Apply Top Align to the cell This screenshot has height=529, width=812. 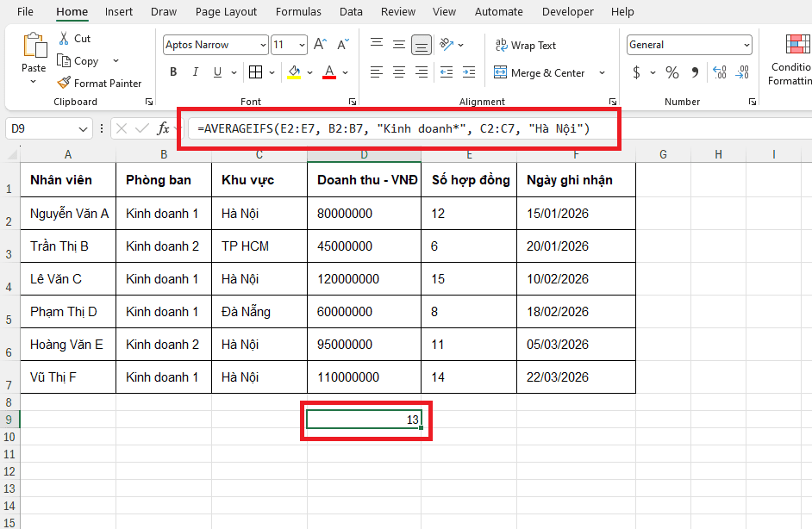click(377, 45)
